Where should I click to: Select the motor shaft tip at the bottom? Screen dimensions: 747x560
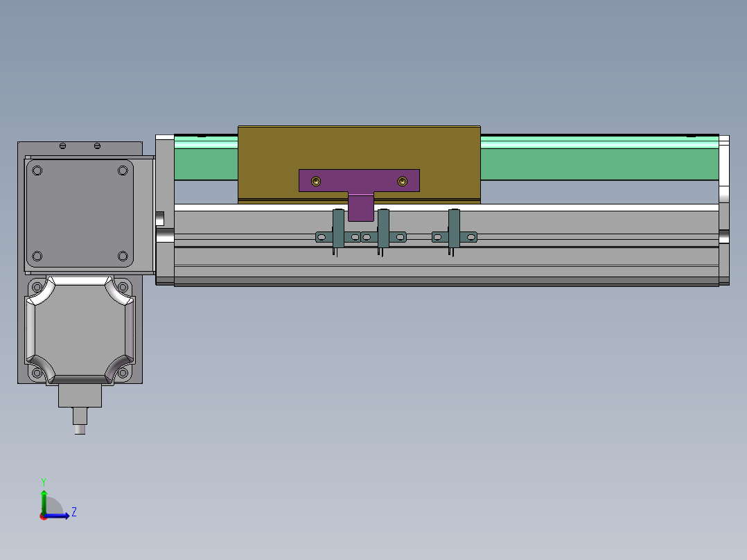[x=80, y=430]
